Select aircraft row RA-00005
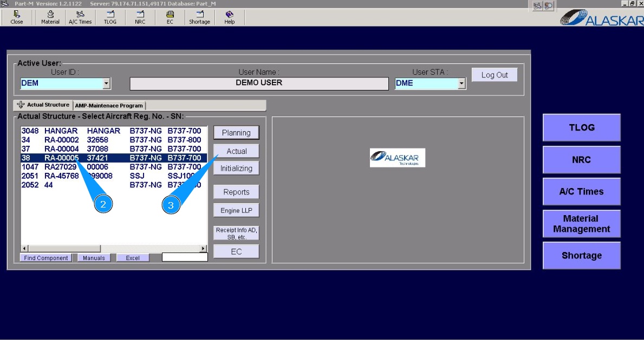Viewport: 644px width, 343px height. click(x=114, y=158)
